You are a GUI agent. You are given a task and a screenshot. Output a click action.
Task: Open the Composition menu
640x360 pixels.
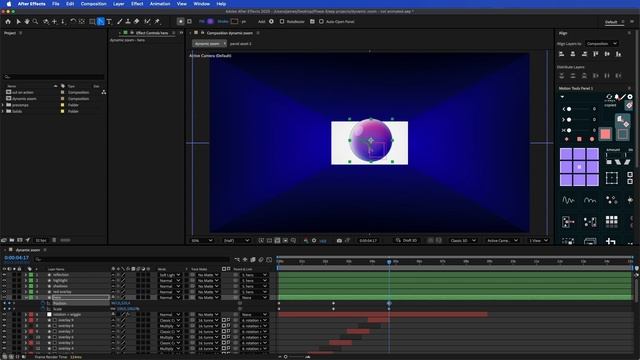[x=93, y=4]
